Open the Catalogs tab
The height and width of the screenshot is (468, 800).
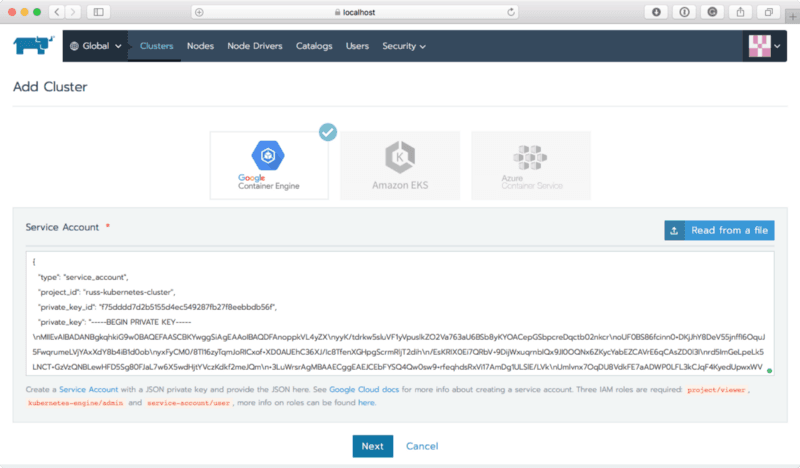(314, 46)
